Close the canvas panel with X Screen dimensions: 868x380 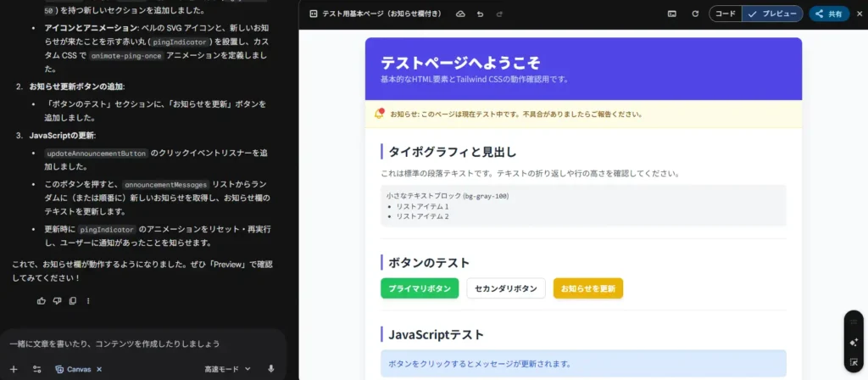[x=860, y=14]
